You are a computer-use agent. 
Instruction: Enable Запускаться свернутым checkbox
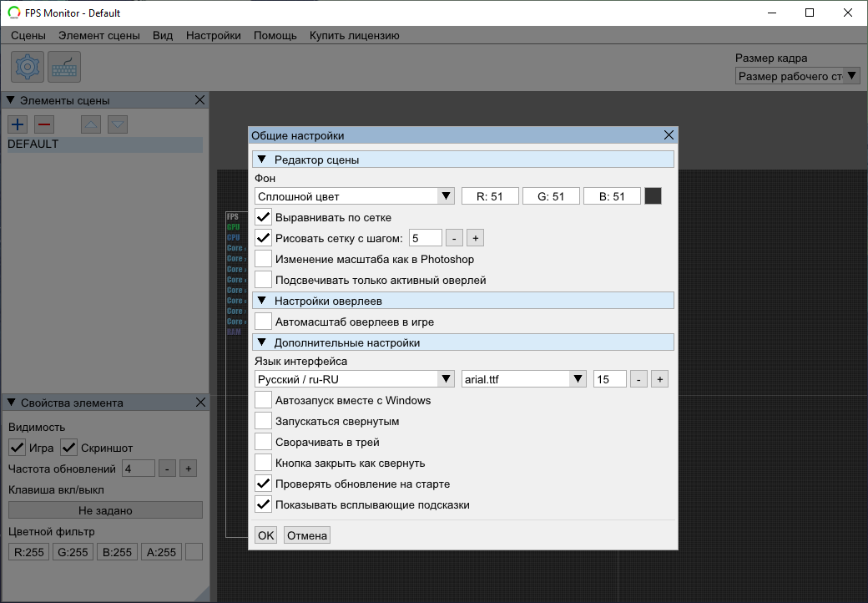264,422
